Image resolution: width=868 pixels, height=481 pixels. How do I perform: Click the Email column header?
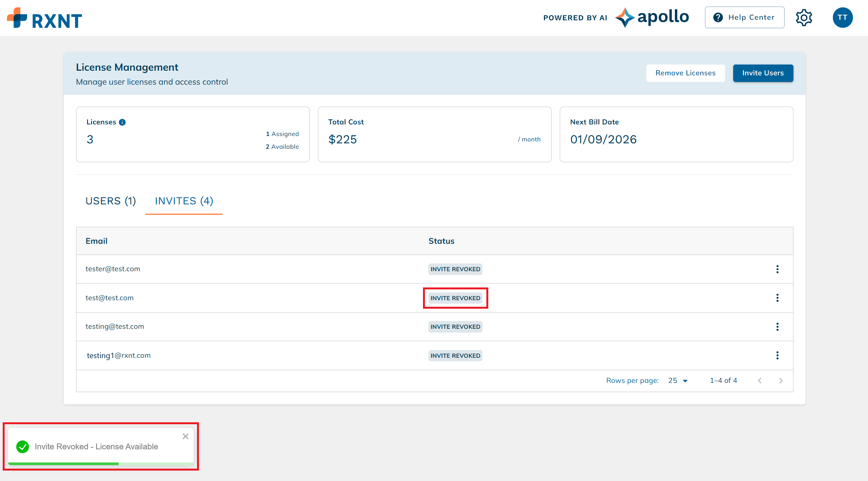(97, 241)
